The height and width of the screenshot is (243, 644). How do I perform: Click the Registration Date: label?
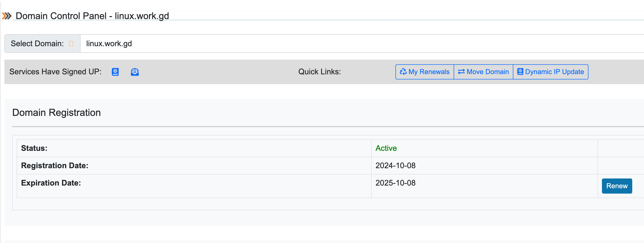pyautogui.click(x=55, y=166)
